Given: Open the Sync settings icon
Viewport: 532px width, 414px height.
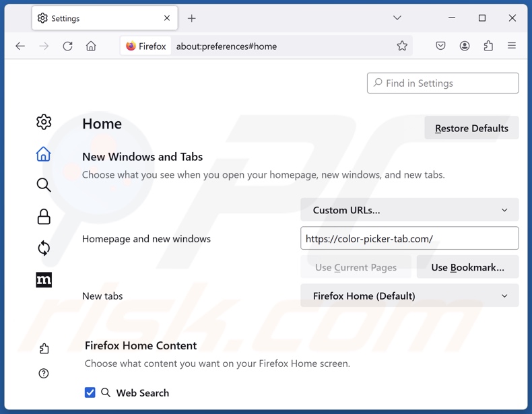Looking at the screenshot, I should click(x=44, y=248).
